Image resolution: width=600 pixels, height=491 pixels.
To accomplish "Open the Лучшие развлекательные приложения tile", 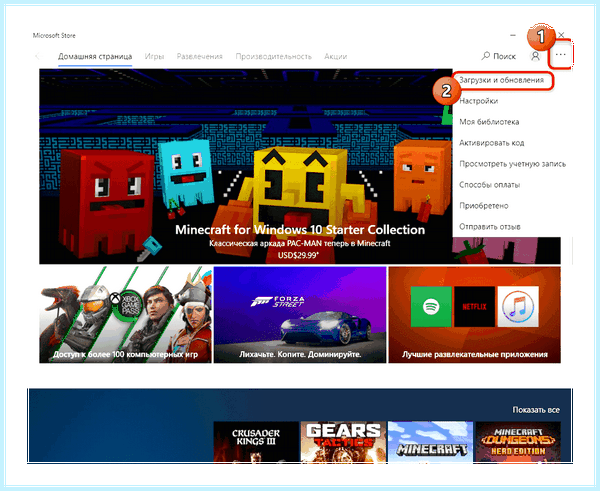I will click(474, 315).
